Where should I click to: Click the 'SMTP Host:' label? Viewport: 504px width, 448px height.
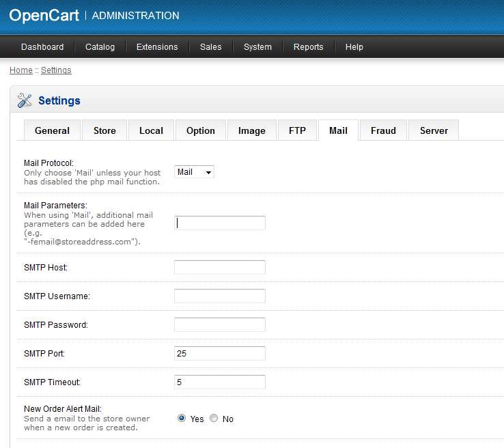[46, 268]
